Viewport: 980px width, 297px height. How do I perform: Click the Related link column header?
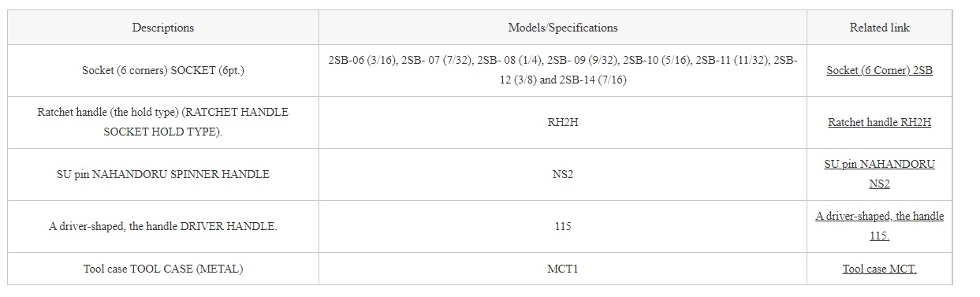[879, 28]
